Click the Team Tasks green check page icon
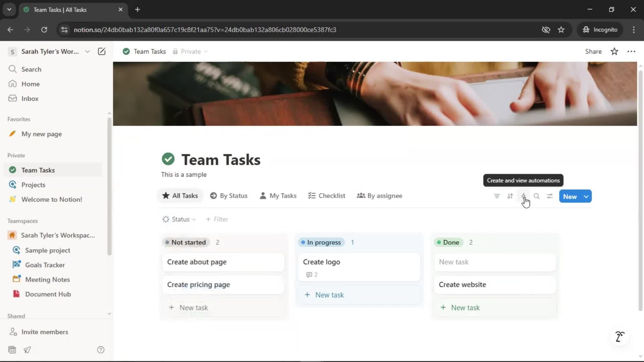Viewport: 644px width, 362px height. tap(168, 159)
